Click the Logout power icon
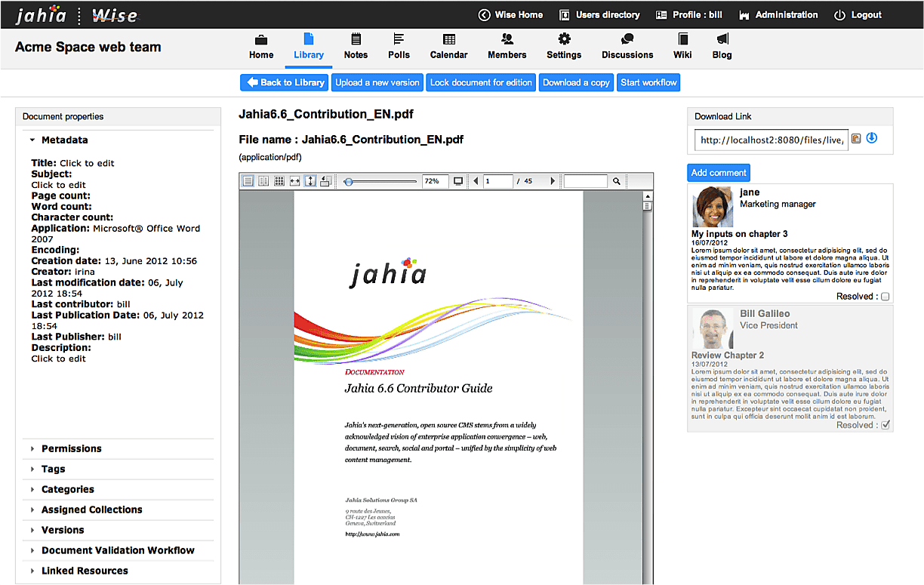This screenshot has height=585, width=924. click(839, 15)
